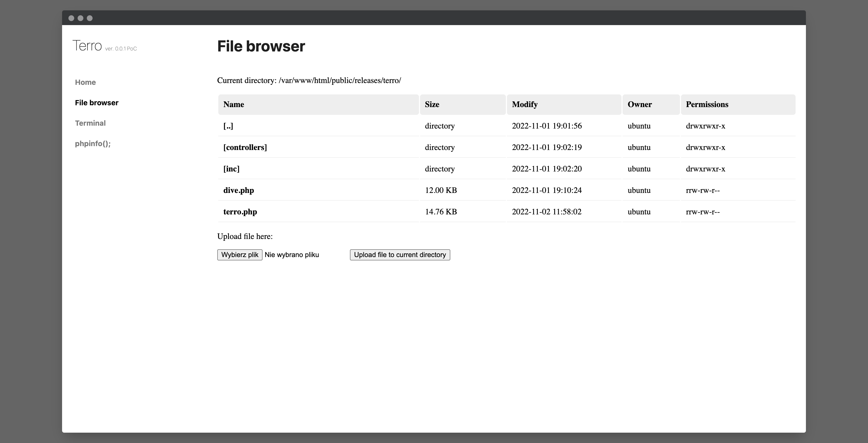Open dive.php file
The image size is (868, 443).
point(238,190)
